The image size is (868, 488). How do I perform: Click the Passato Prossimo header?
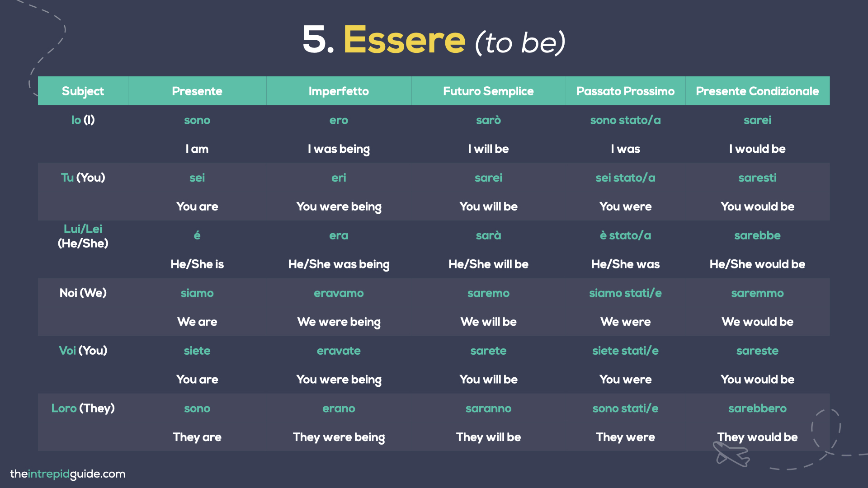(625, 91)
